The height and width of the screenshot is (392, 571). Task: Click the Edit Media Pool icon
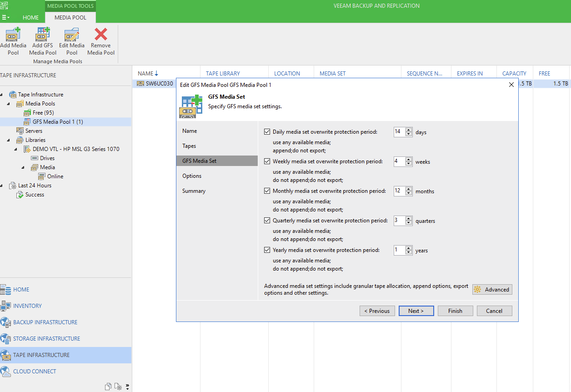(72, 35)
